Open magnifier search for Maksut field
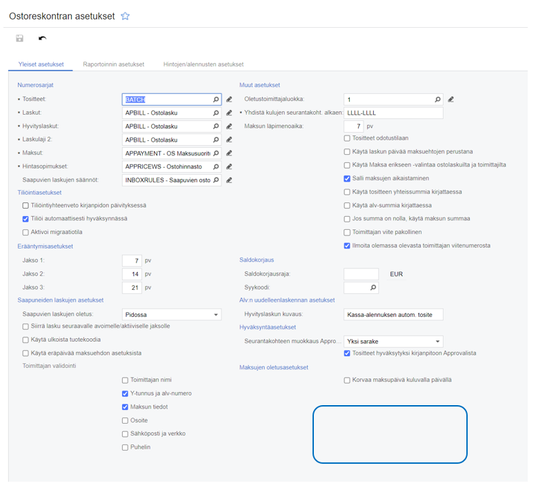 (216, 153)
